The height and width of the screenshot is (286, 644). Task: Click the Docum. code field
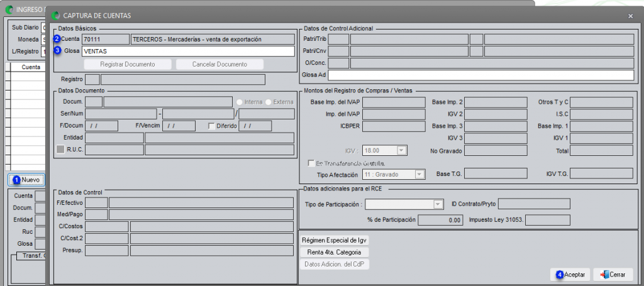94,102
